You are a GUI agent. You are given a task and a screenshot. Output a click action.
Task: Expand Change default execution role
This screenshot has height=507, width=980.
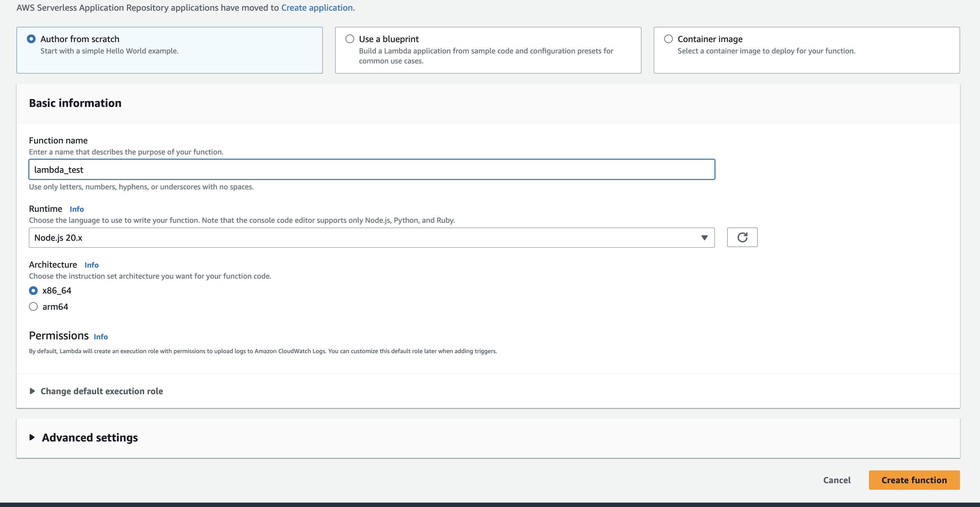(x=102, y=391)
